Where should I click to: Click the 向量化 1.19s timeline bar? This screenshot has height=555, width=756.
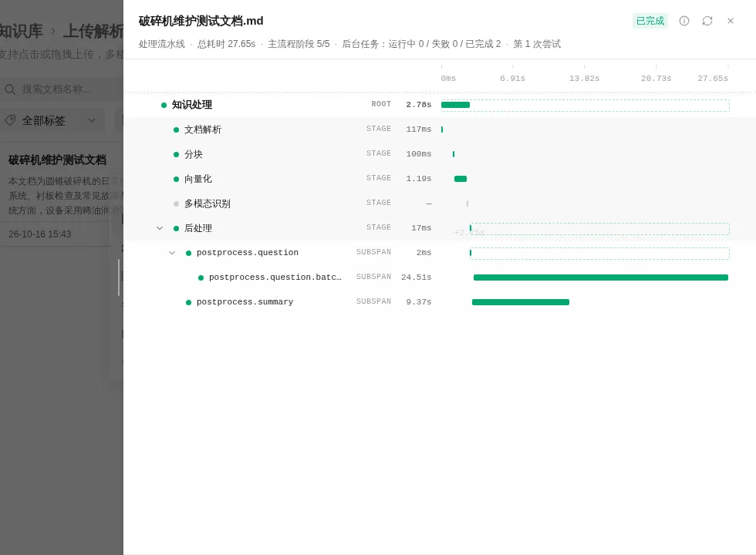tap(461, 179)
